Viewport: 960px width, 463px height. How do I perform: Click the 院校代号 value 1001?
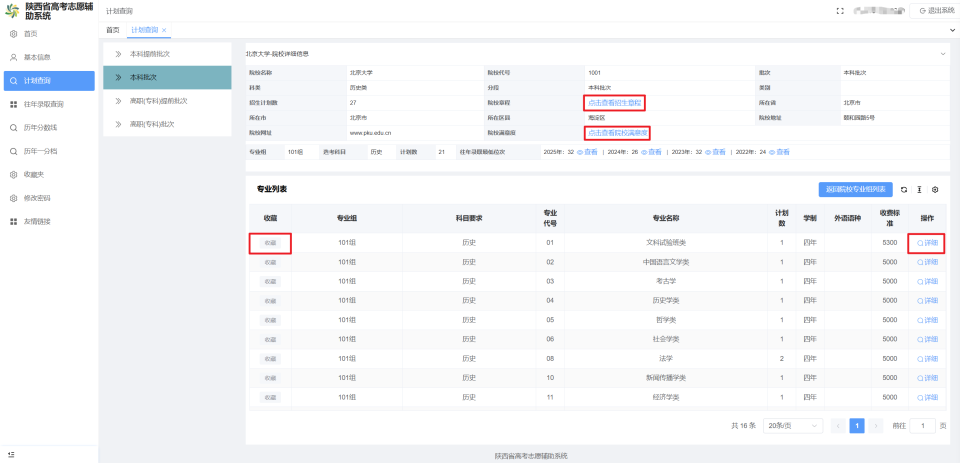(x=594, y=73)
